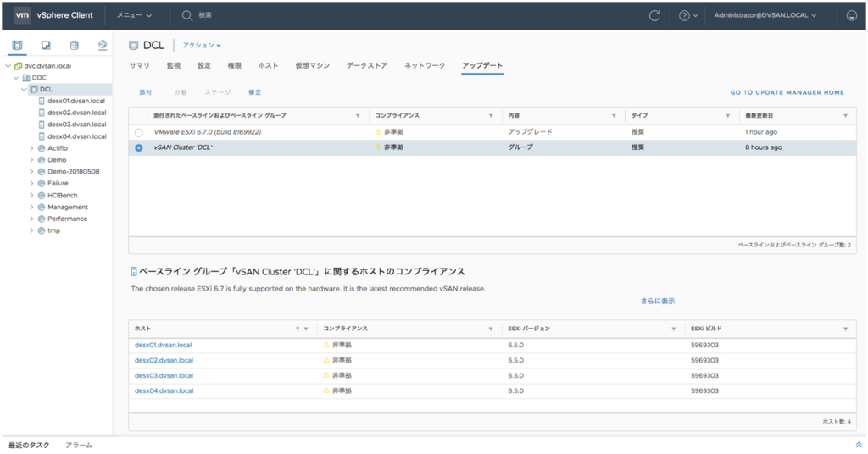The width and height of the screenshot is (868, 454).
Task: Open the Hosts and Clusters inventory view
Action: click(x=17, y=46)
